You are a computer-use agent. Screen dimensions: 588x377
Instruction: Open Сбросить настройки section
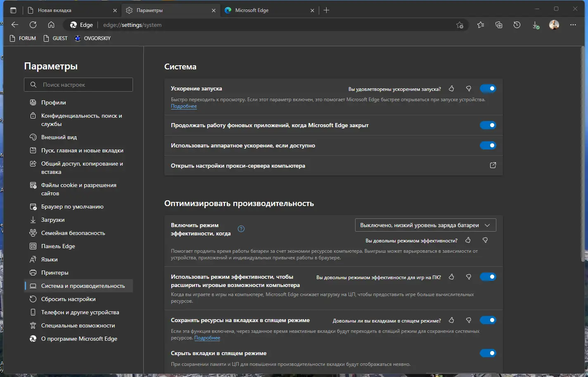[x=78, y=299]
